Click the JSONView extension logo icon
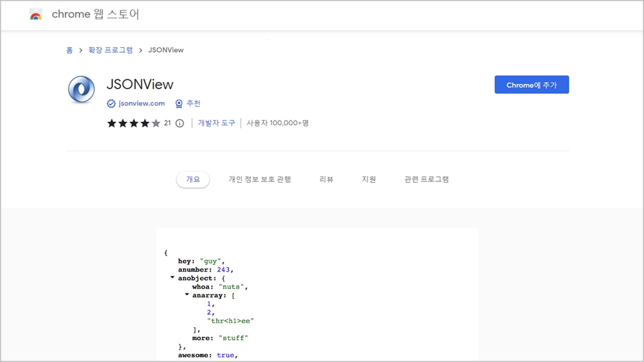Image resolution: width=644 pixels, height=362 pixels. tap(82, 89)
